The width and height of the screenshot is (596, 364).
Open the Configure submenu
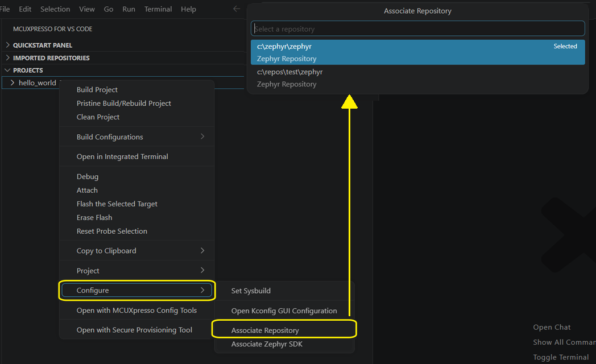(x=137, y=290)
